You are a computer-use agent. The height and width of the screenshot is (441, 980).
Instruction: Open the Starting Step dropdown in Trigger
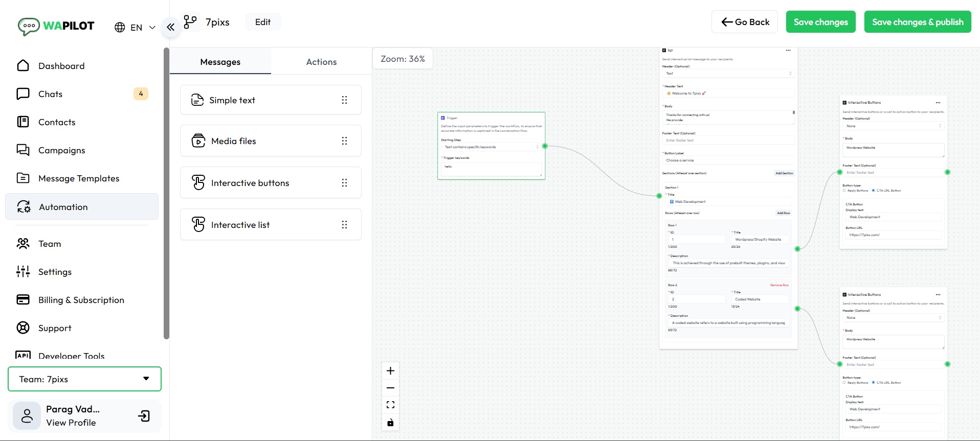coord(490,147)
